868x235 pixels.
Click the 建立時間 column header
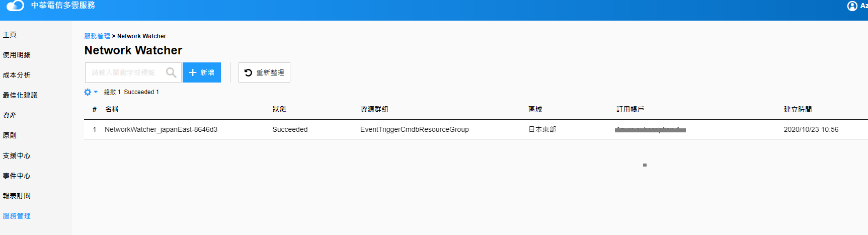[798, 109]
